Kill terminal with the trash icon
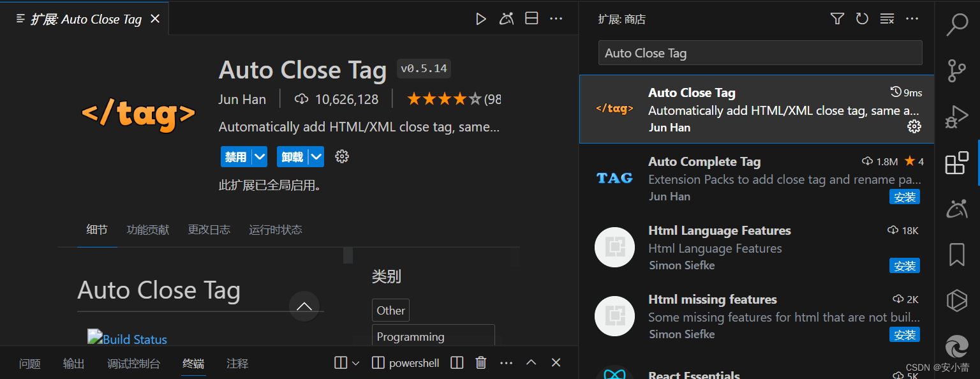 [481, 363]
